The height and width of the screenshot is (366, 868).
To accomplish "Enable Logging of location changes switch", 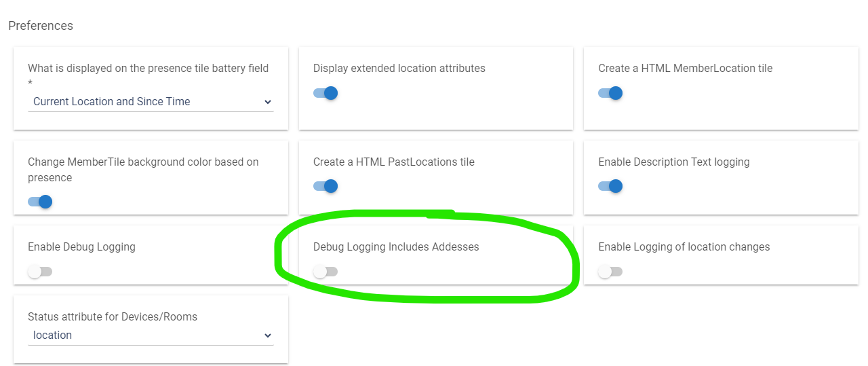I will point(610,272).
